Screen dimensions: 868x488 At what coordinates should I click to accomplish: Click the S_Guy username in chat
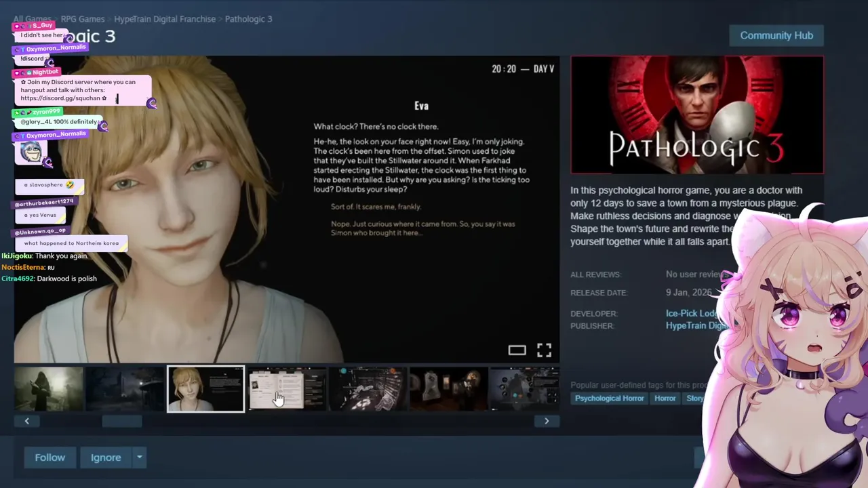(x=42, y=25)
